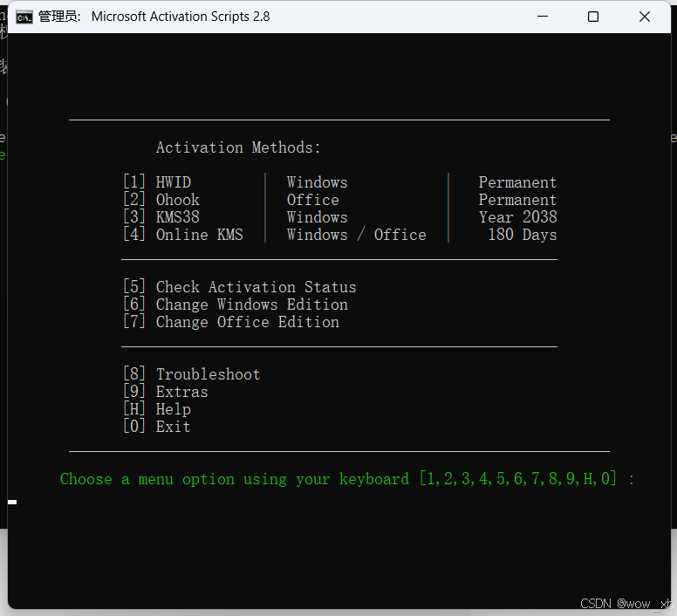
Task: Click the '[H] Help' line
Action: (157, 409)
